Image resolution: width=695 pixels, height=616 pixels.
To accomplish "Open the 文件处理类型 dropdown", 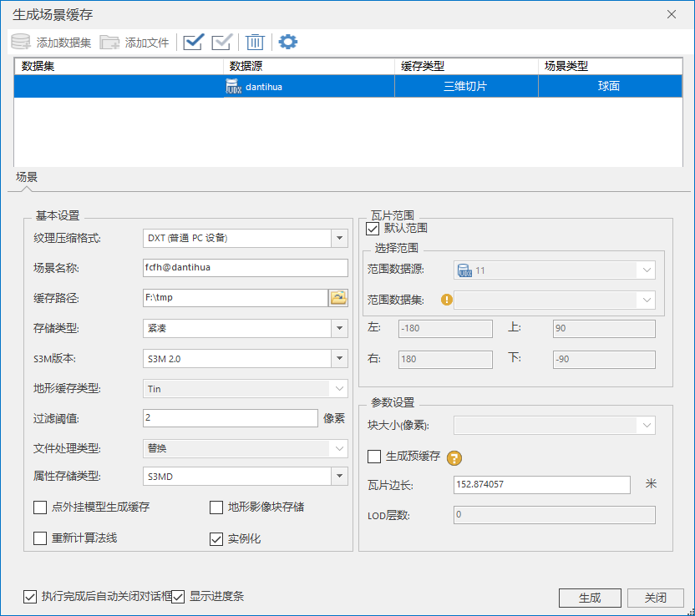I will tap(339, 448).
